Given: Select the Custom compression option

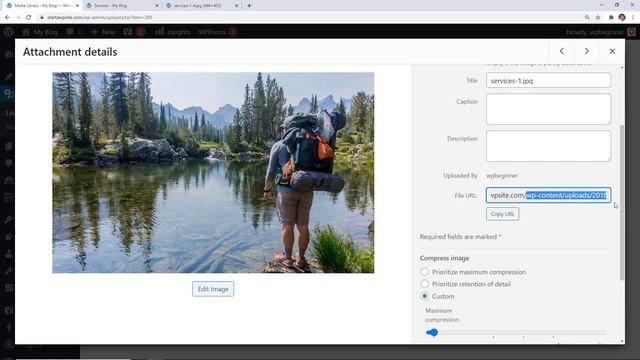Looking at the screenshot, I should pyautogui.click(x=424, y=296).
